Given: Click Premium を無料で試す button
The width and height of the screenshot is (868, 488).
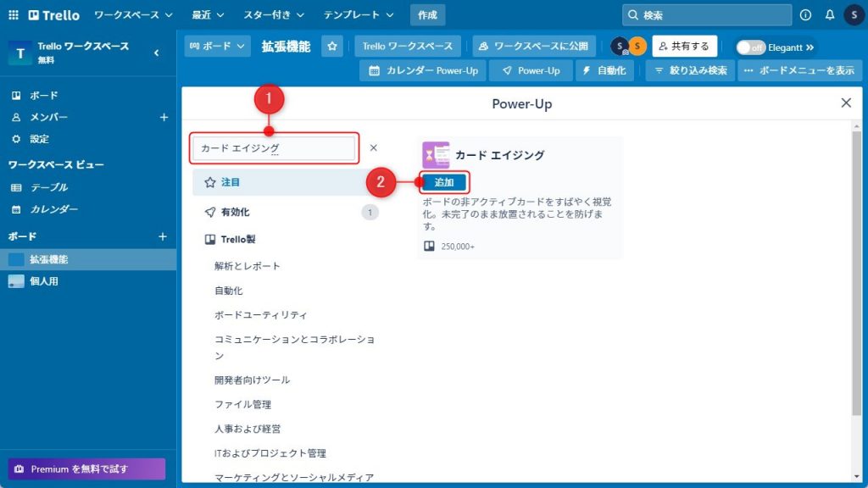Looking at the screenshot, I should pyautogui.click(x=87, y=469).
